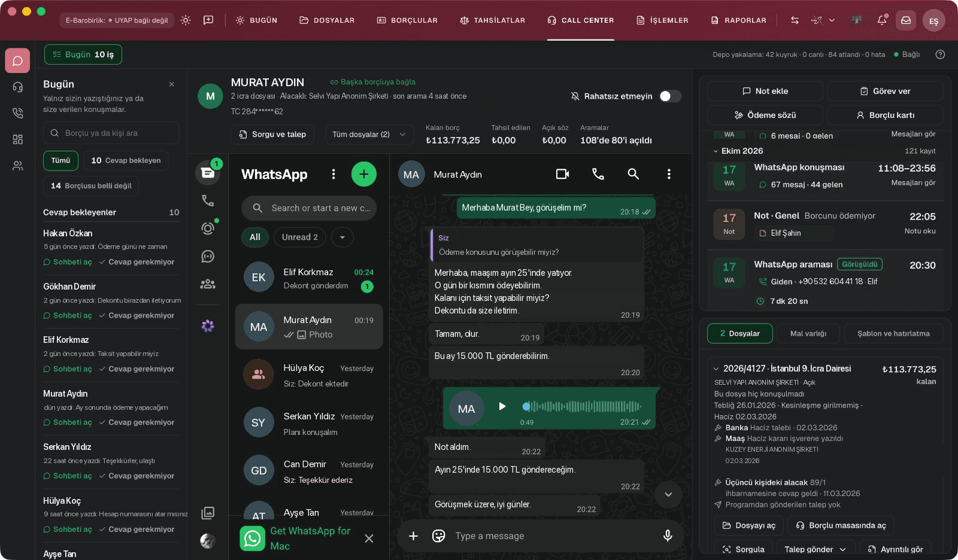Start a WhatsApp video call with Murat Aydın
This screenshot has height=560, width=958.
(x=562, y=174)
